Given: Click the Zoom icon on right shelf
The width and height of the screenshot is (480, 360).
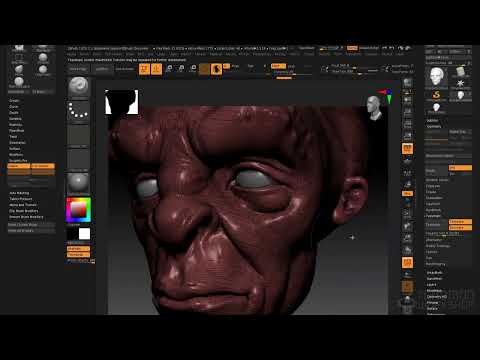Looking at the screenshot, I should [x=407, y=112].
